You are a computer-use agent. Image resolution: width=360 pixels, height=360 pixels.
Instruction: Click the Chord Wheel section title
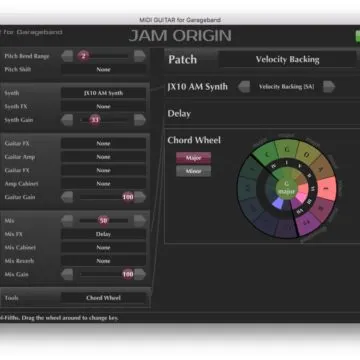click(x=194, y=140)
